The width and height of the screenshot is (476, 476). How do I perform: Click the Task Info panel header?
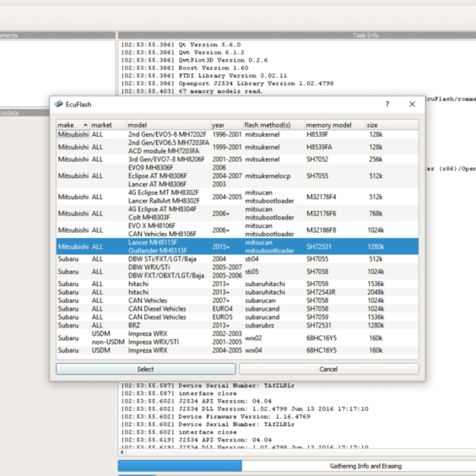tap(297, 35)
